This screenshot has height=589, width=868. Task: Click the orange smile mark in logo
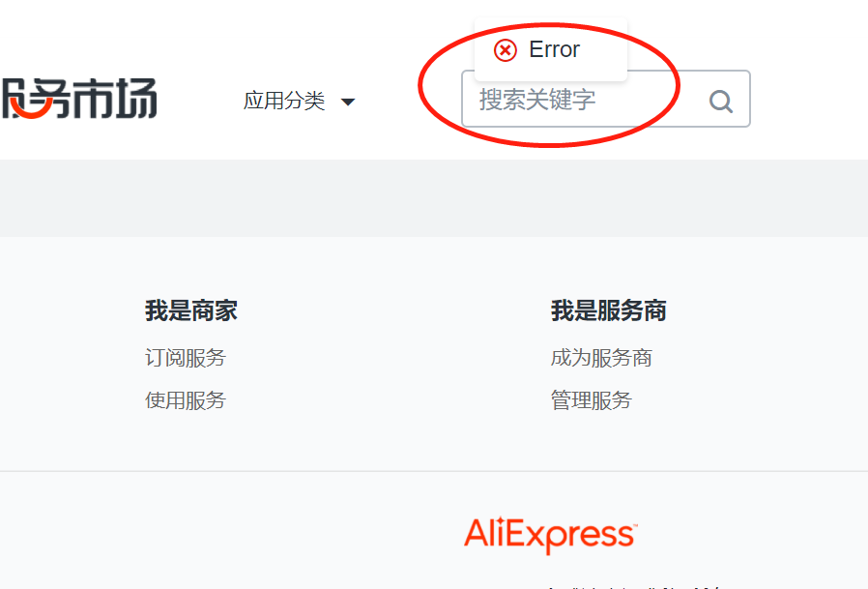[30, 109]
